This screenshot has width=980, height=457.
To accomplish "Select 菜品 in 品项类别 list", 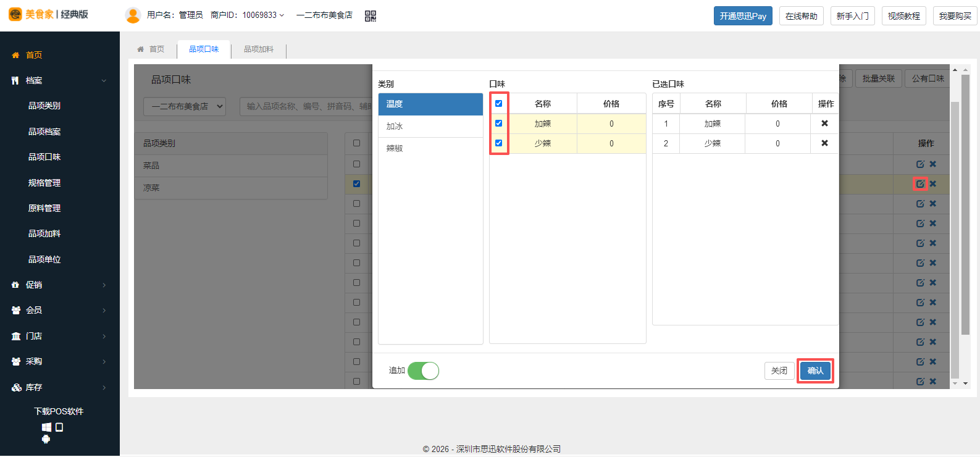I will [231, 166].
